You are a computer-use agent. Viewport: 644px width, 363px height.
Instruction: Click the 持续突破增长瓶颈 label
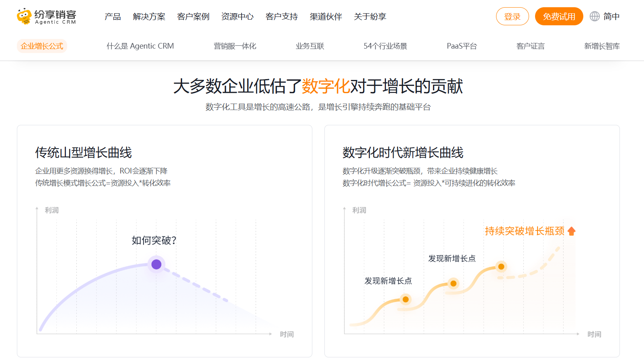pyautogui.click(x=525, y=231)
